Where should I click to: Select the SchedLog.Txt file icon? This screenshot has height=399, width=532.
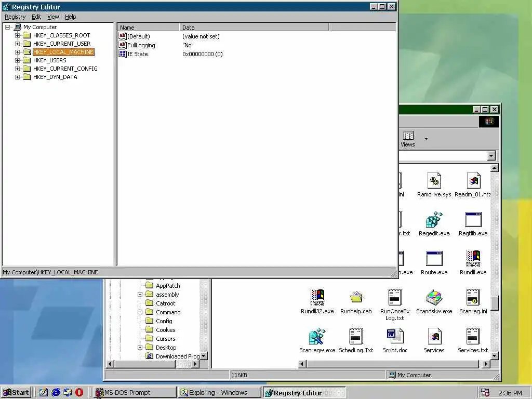click(356, 336)
